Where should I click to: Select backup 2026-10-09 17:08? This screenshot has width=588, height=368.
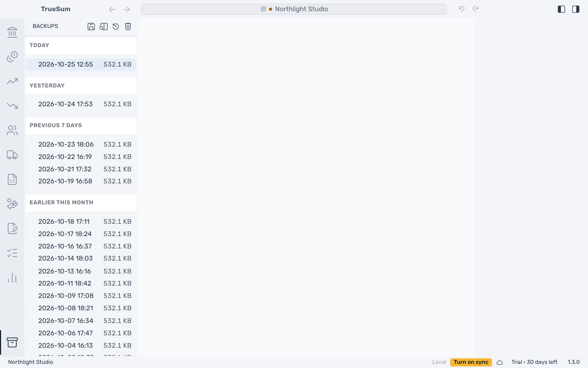point(81,296)
